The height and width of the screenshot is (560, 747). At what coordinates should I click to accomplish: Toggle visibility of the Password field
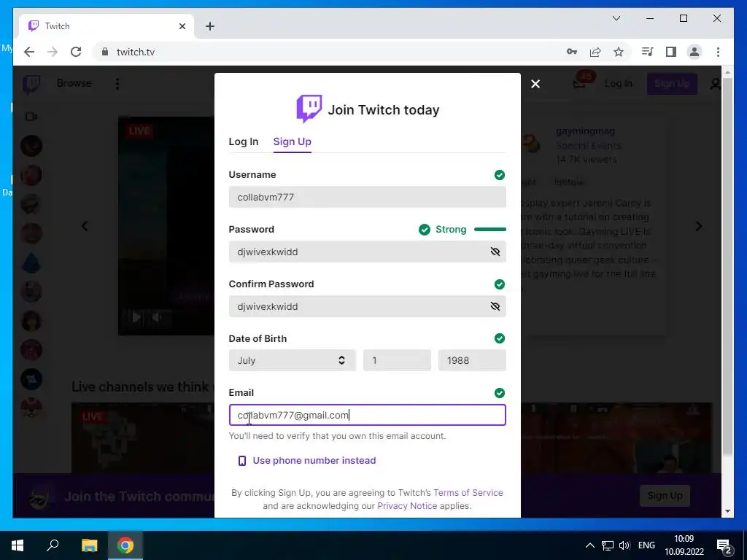point(495,252)
